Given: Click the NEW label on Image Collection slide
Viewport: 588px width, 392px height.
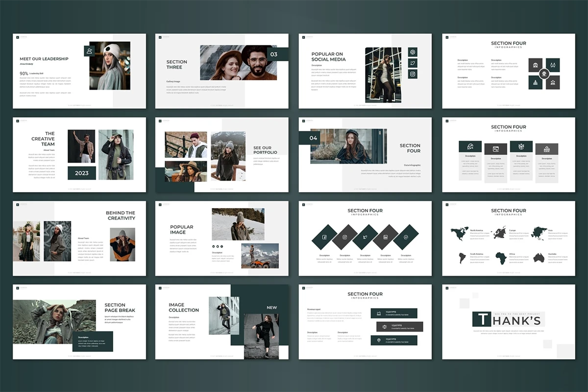Looking at the screenshot, I should (271, 307).
